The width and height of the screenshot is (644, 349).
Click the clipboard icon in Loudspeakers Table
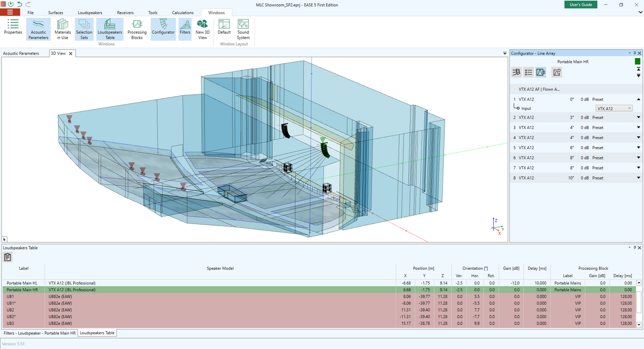click(7, 257)
